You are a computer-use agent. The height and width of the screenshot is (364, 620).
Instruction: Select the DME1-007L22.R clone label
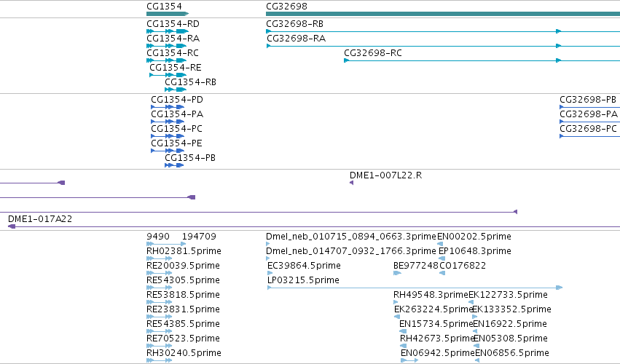pyautogui.click(x=385, y=175)
